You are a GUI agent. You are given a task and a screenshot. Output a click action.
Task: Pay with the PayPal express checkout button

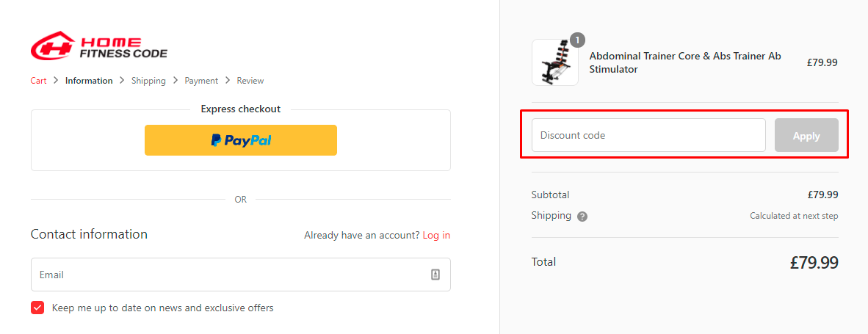pyautogui.click(x=240, y=140)
